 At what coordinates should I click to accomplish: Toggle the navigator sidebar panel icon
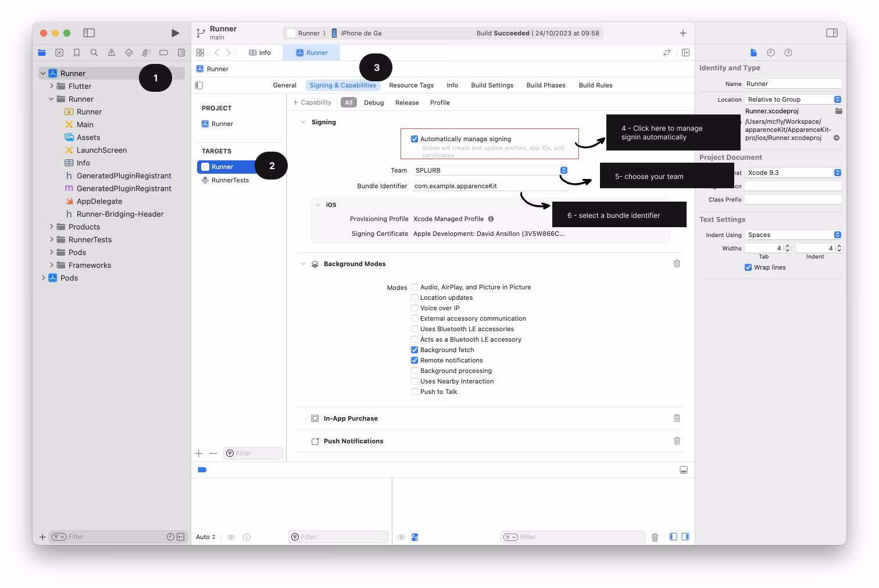(x=89, y=33)
